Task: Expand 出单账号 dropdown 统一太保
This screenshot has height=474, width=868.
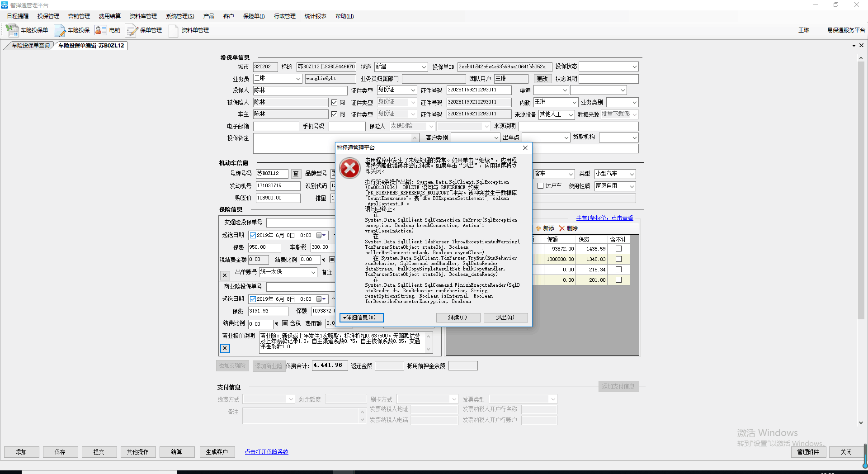Action: 313,272
